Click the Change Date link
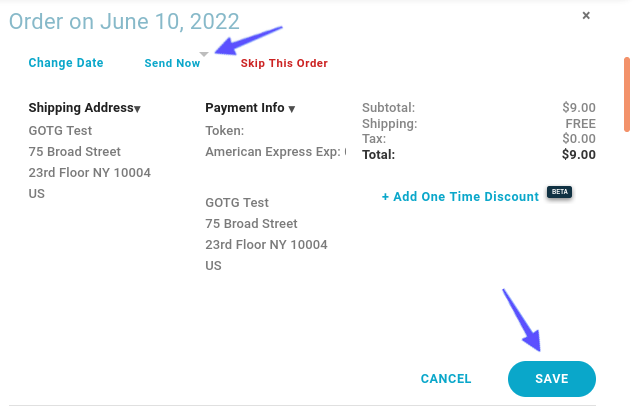This screenshot has height=406, width=633. coord(66,63)
